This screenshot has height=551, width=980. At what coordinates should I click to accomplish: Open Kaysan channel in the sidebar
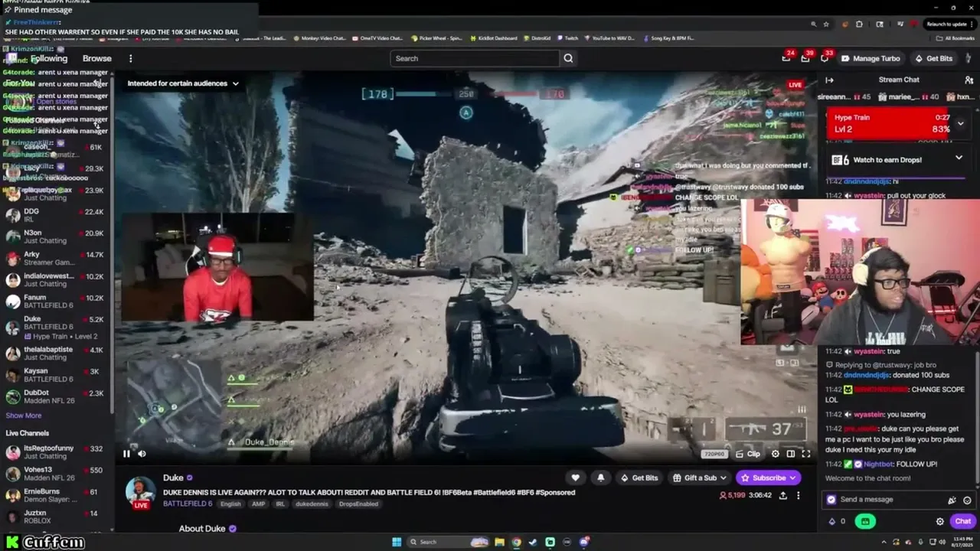click(x=57, y=375)
